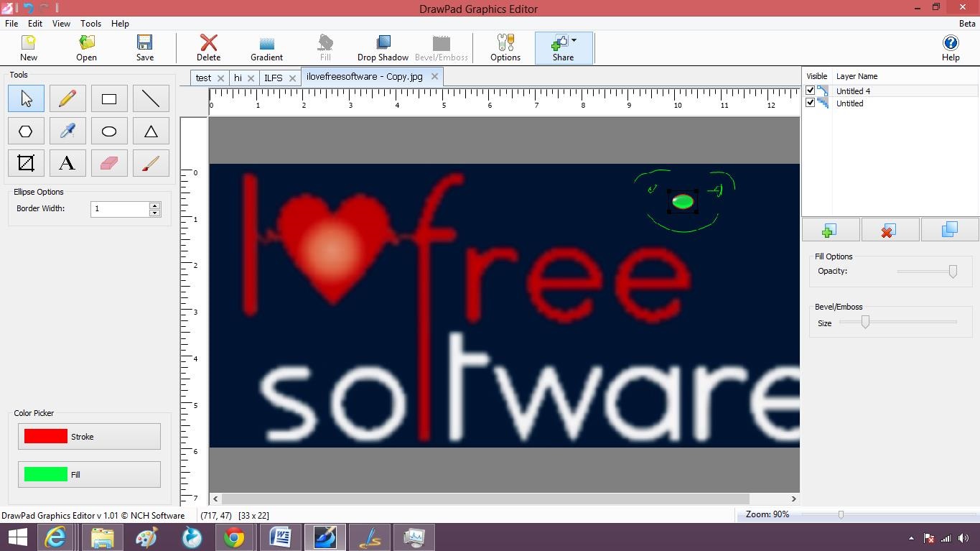Open the Options dialog
The width and height of the screenshot is (980, 551).
505,48
